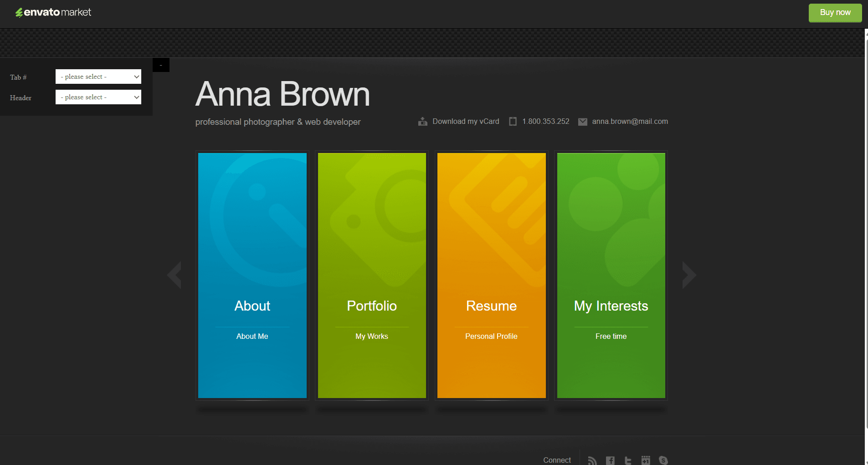
Task: Open the RSS feed icon in footer
Action: pos(592,460)
